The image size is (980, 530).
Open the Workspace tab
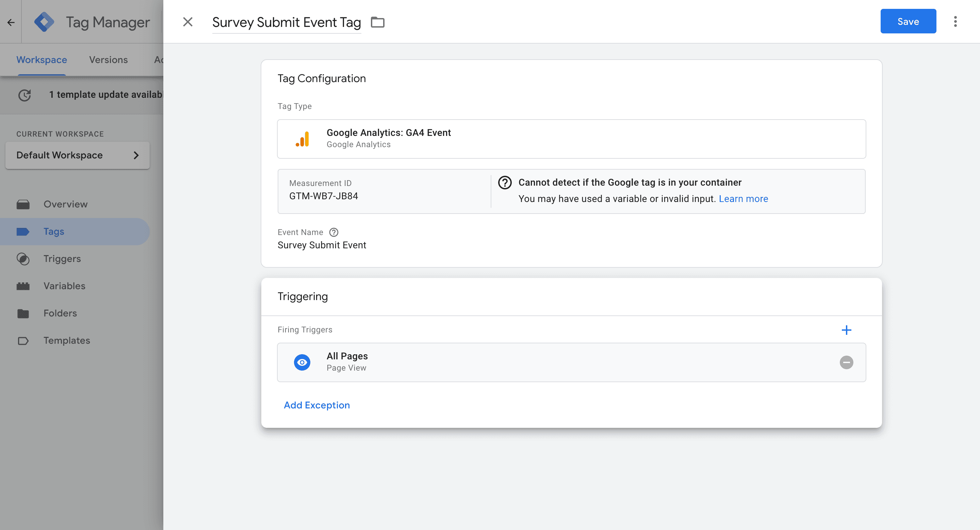(42, 60)
